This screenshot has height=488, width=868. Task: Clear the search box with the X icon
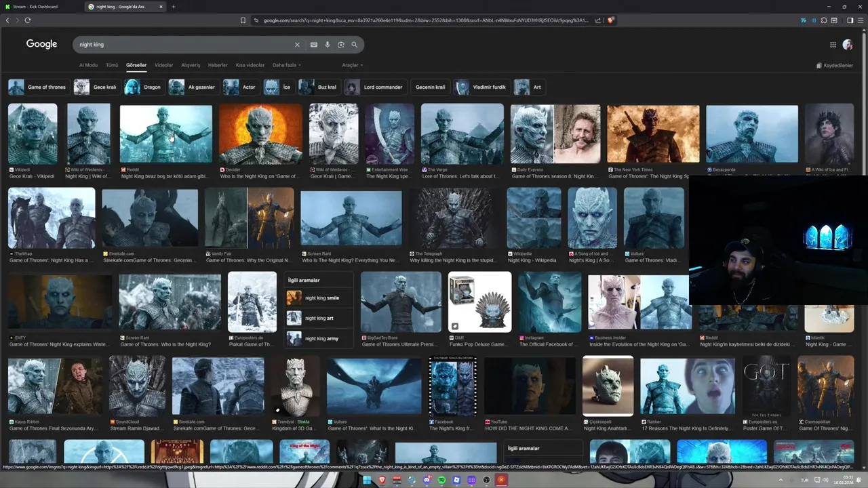pyautogui.click(x=296, y=45)
